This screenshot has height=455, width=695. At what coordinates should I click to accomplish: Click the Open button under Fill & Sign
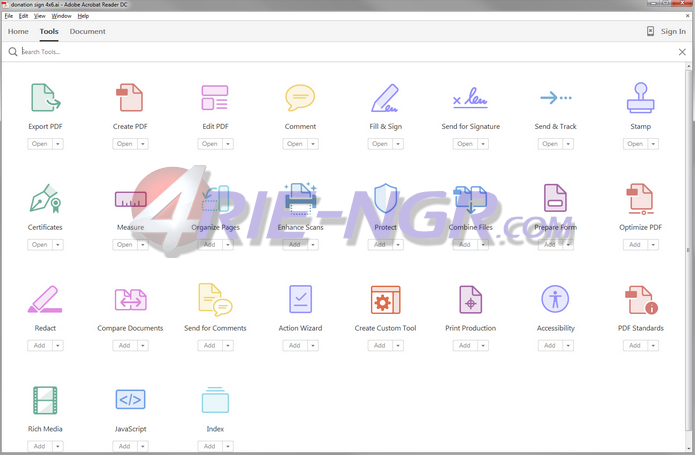point(380,144)
